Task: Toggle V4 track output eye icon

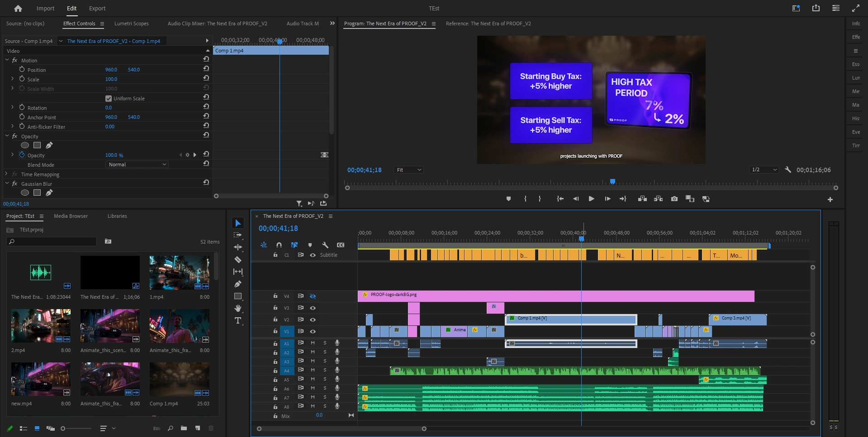Action: [x=313, y=296]
